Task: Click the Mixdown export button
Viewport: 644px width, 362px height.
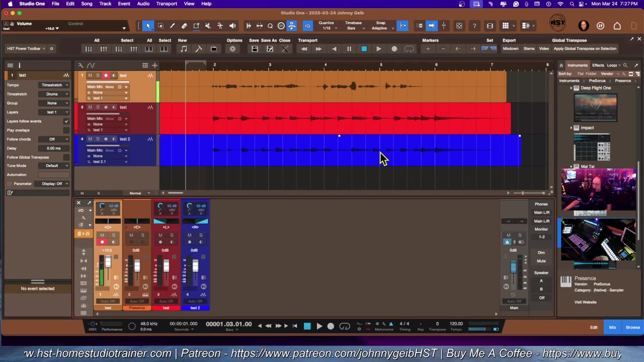Action: click(x=511, y=49)
